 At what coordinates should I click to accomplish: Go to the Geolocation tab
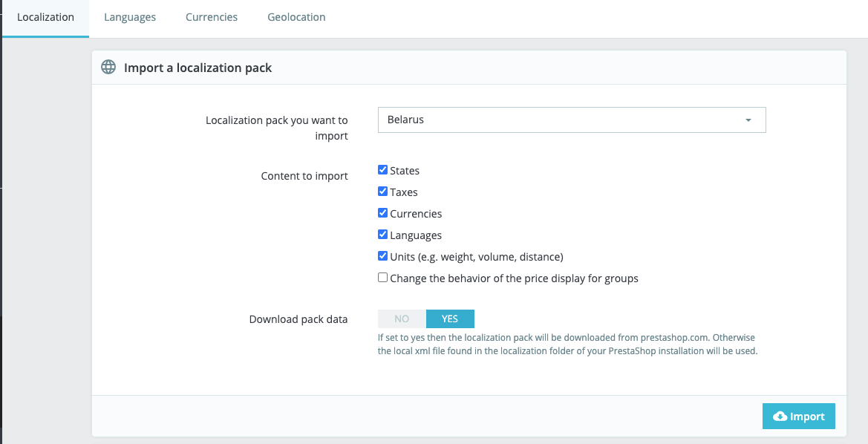point(296,17)
